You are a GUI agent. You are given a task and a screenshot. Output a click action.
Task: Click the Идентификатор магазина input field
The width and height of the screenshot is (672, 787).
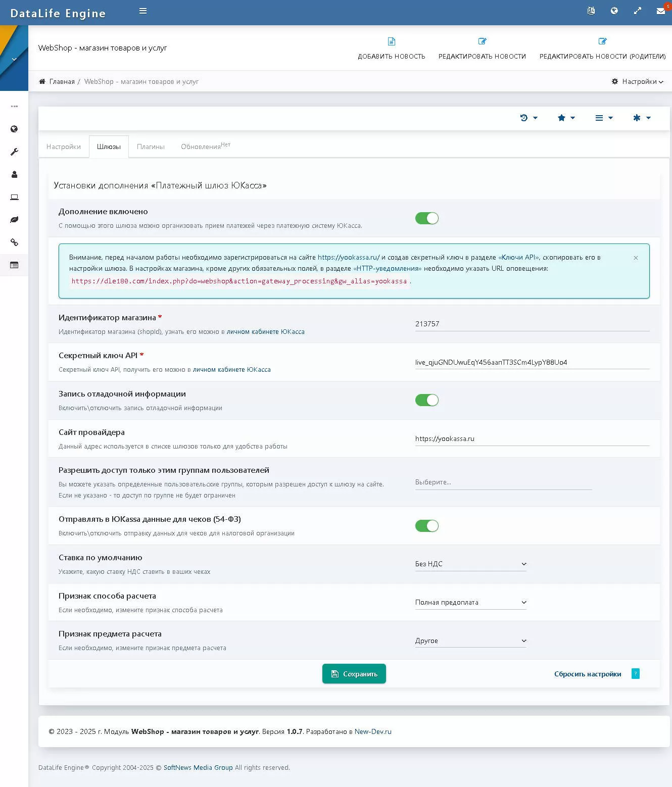[532, 324]
